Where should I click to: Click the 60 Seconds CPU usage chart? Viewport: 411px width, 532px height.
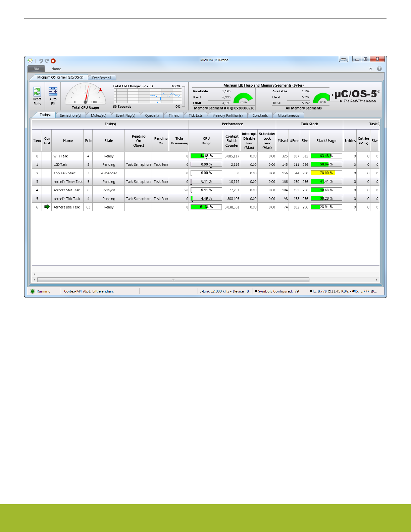click(x=148, y=96)
